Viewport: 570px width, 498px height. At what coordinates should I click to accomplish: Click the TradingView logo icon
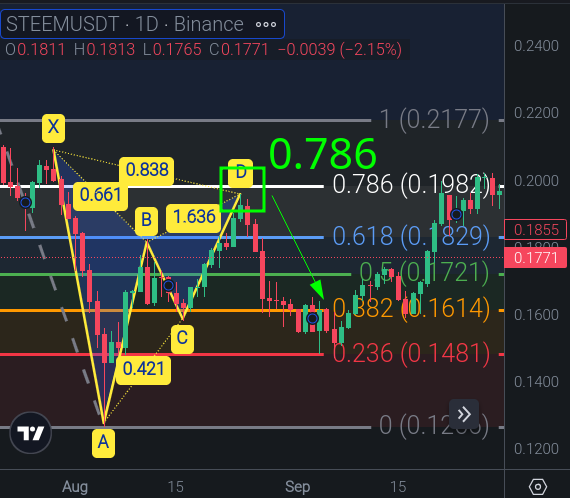click(x=31, y=433)
